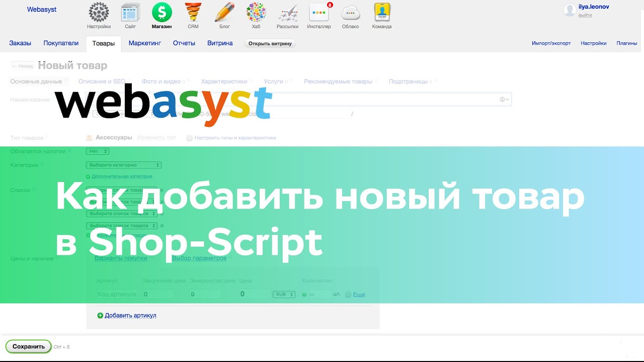Click the выйти logout link
This screenshot has height=362, width=644.
tap(585, 15)
